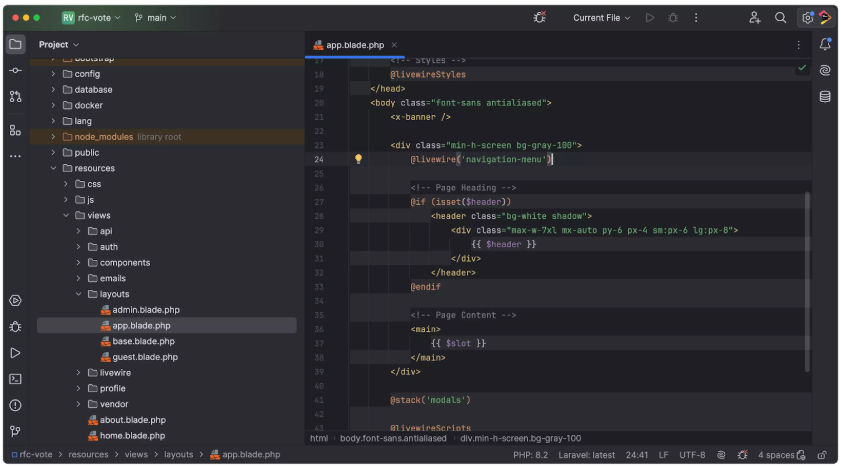This screenshot has height=466, width=841.
Task: Open Code With Me add user icon
Action: click(755, 18)
